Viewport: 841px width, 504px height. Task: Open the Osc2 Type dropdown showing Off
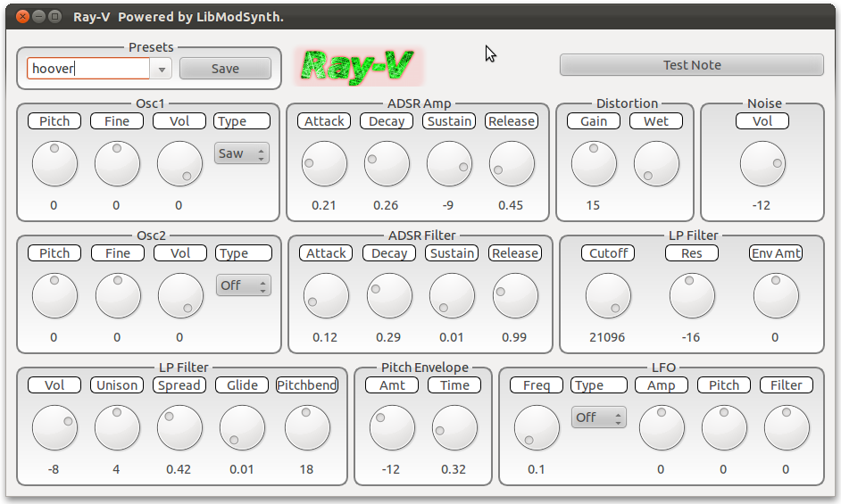click(243, 285)
